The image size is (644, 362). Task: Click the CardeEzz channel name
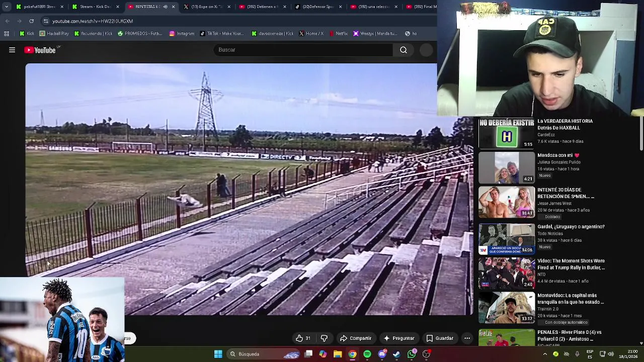[x=546, y=135]
